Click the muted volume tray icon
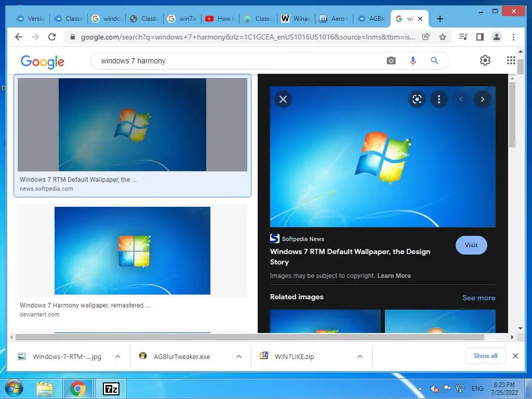The height and width of the screenshot is (399, 532). pyautogui.click(x=434, y=389)
